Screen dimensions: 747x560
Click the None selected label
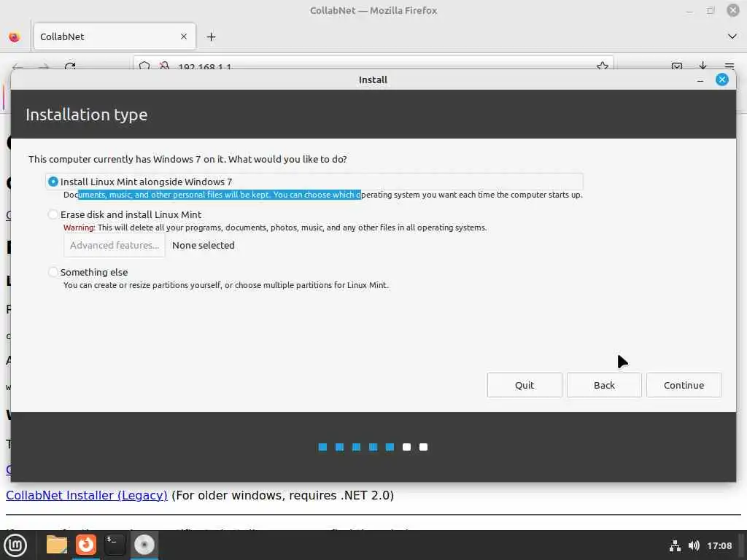click(x=204, y=245)
